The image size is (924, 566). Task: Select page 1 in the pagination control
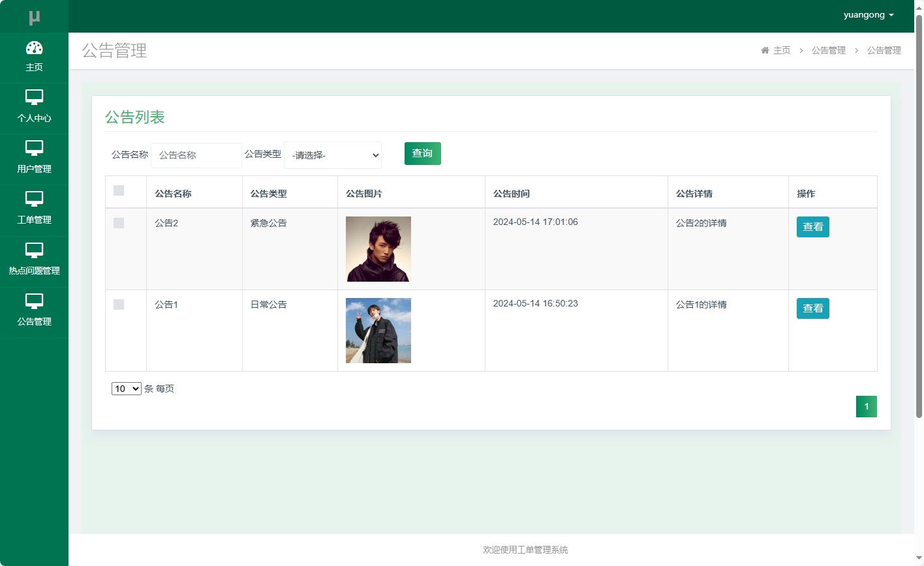[x=866, y=406]
